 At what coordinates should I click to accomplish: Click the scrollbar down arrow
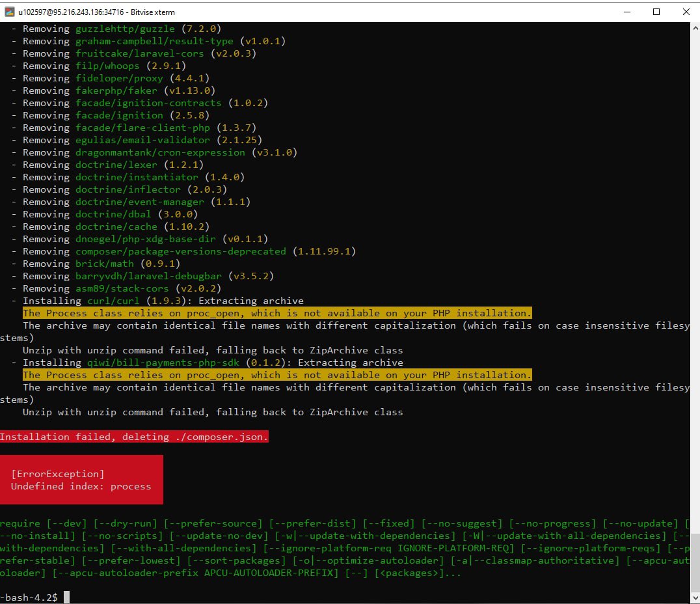coord(695,597)
